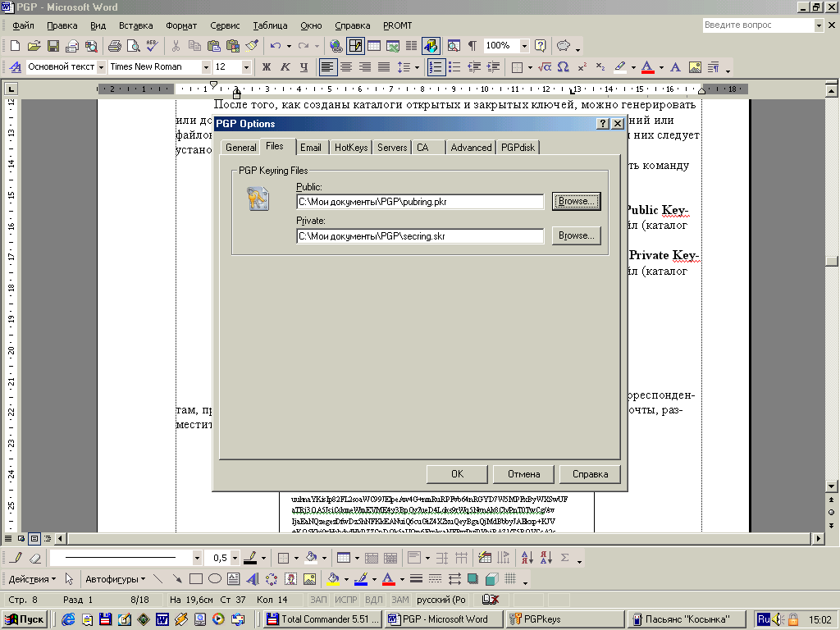
Task: Choose the highlight color marker
Action: tap(620, 67)
